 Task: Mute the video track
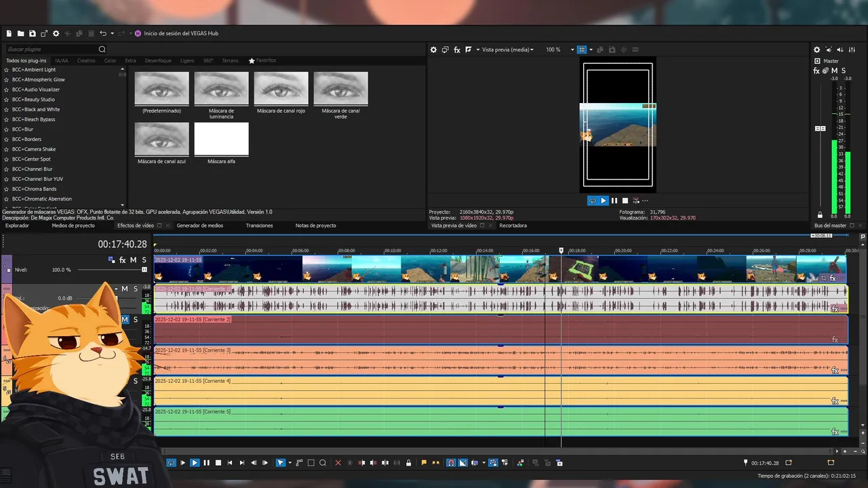click(133, 260)
